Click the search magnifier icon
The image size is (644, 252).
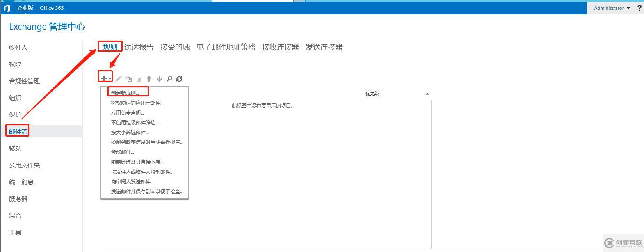[169, 79]
